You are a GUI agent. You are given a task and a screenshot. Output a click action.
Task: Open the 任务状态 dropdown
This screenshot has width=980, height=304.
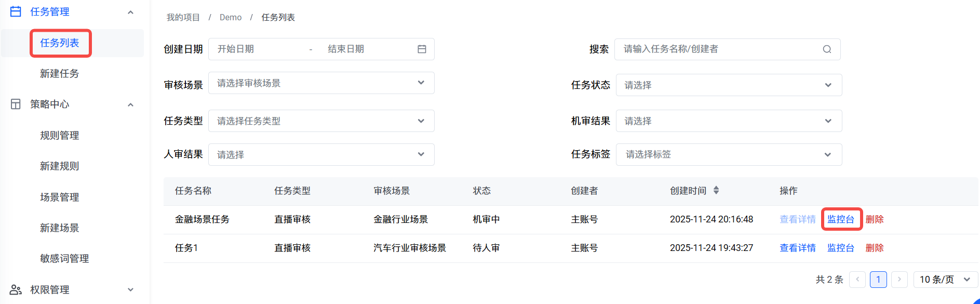728,85
